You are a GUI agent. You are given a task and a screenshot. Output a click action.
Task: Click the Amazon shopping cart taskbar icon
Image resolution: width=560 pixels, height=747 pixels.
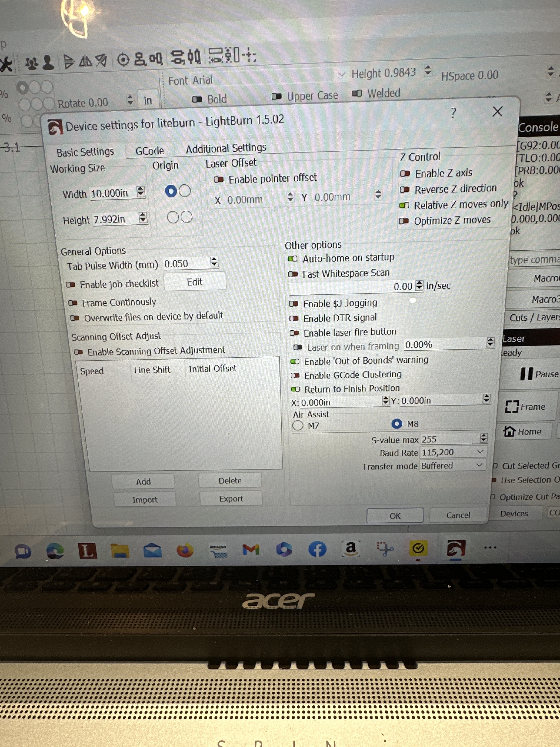click(x=218, y=551)
